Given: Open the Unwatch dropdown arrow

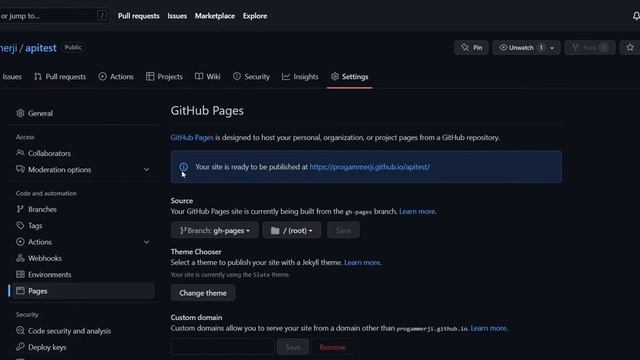Looking at the screenshot, I should (552, 48).
